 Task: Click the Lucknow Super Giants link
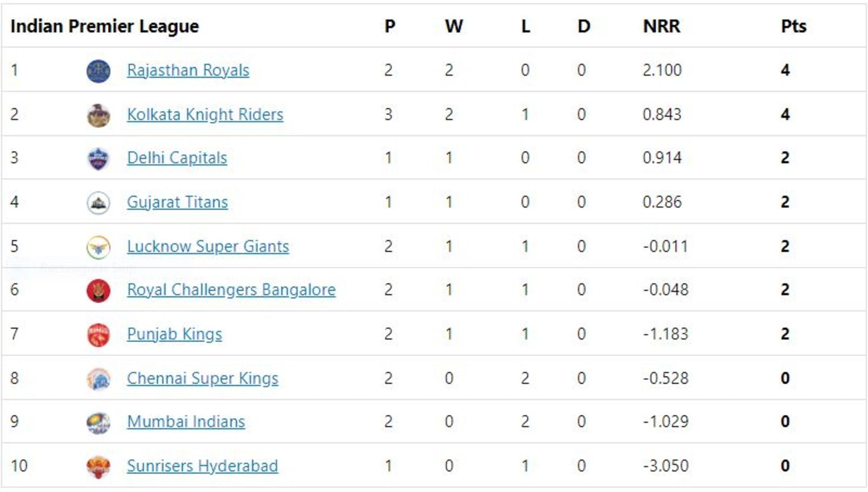(208, 246)
